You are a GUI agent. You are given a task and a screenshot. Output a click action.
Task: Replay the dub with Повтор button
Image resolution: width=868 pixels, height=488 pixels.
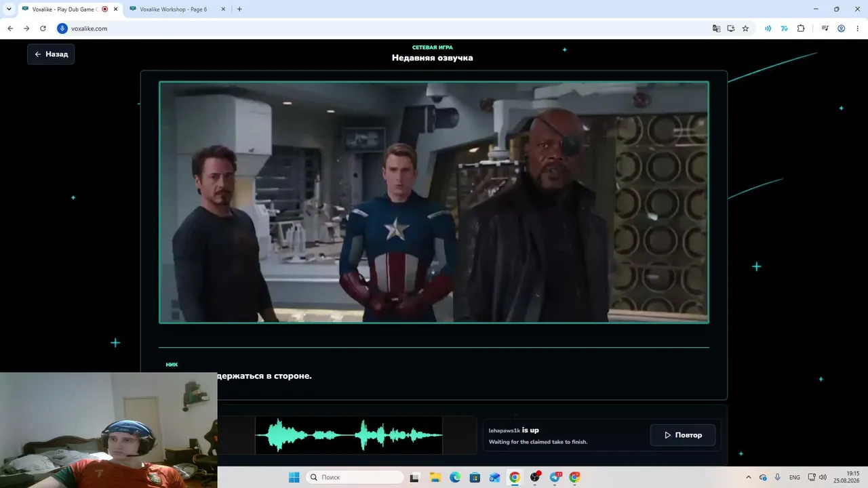point(682,435)
